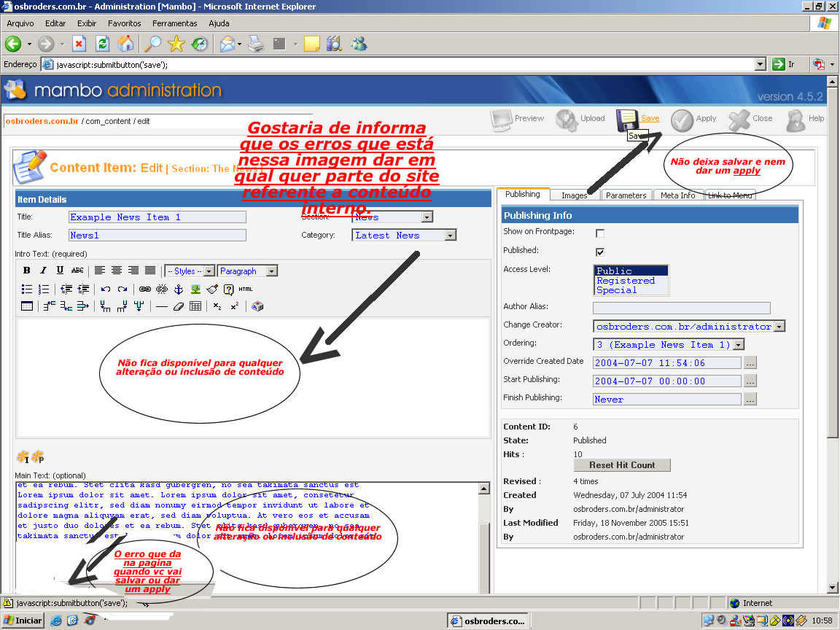Switch to the Images tab
The width and height of the screenshot is (840, 630).
575,195
